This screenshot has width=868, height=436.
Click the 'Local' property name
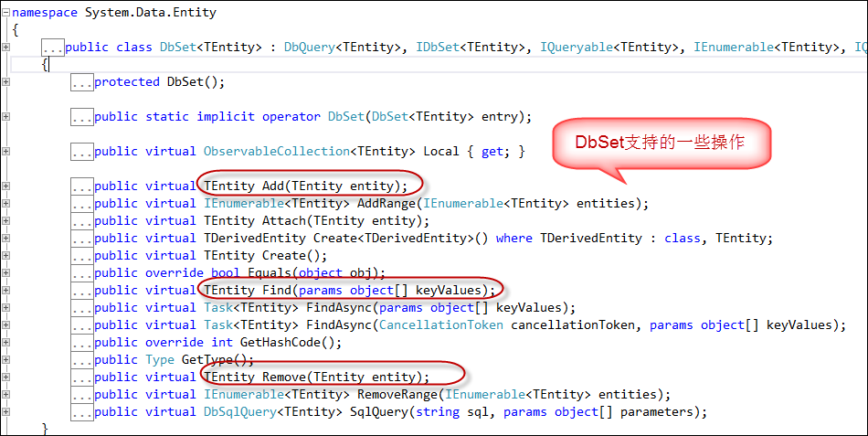(x=441, y=151)
